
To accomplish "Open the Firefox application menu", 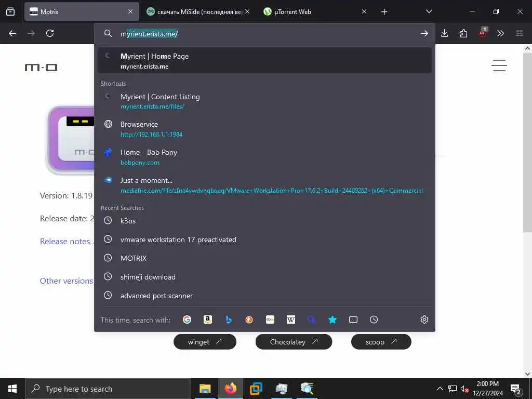I will pos(520,33).
